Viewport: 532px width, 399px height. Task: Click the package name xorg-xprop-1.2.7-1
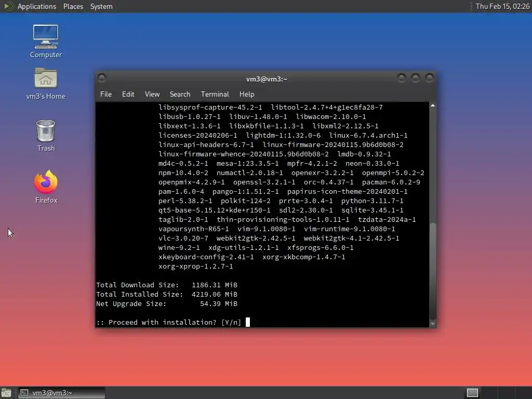point(196,267)
